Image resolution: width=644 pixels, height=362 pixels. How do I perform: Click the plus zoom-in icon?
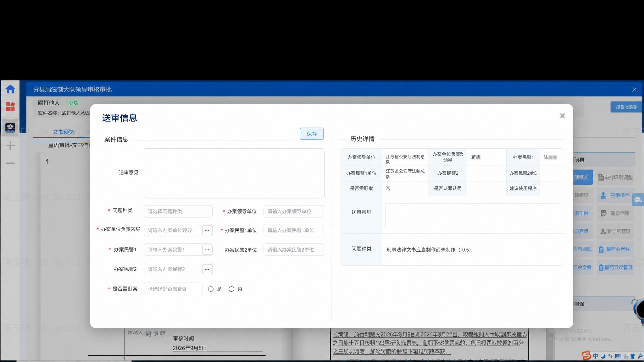10,145
